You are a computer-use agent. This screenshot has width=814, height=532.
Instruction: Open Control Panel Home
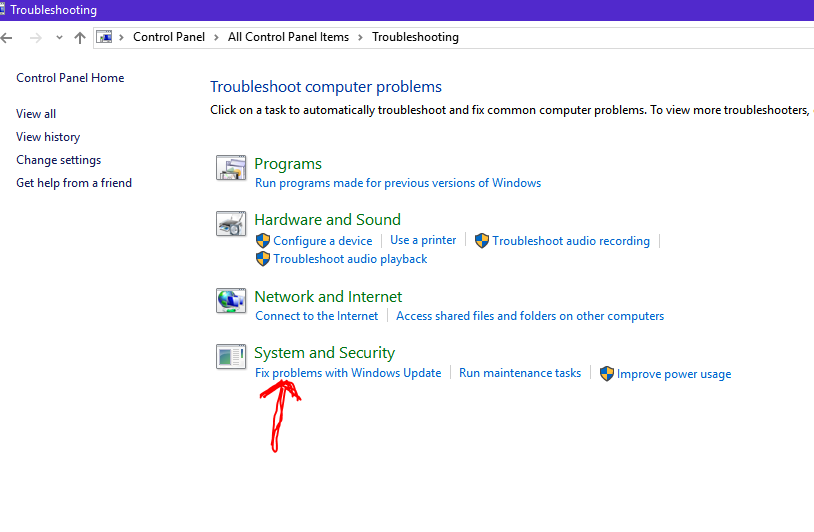[70, 78]
